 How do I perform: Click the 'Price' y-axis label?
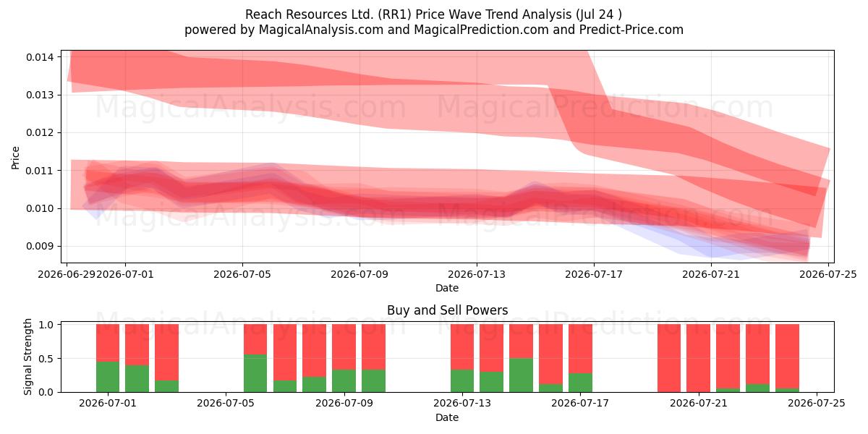click(16, 156)
